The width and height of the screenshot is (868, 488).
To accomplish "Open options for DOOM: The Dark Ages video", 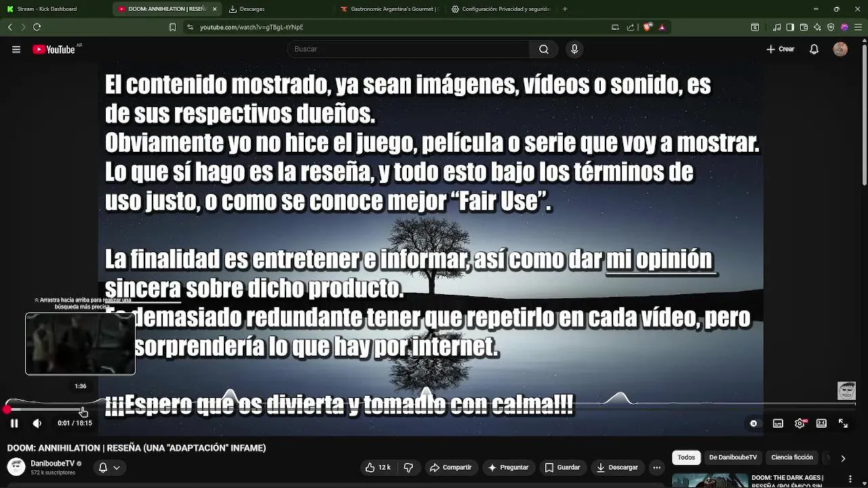I will 850,479.
